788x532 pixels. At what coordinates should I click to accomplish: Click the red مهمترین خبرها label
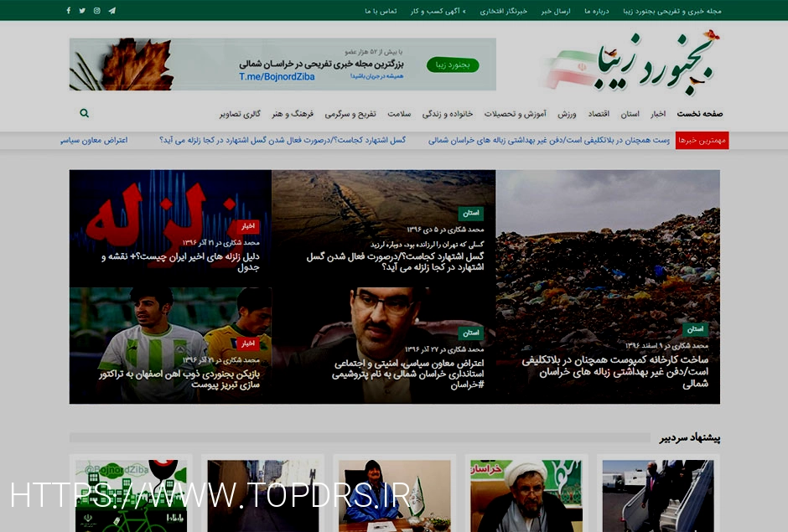702,140
